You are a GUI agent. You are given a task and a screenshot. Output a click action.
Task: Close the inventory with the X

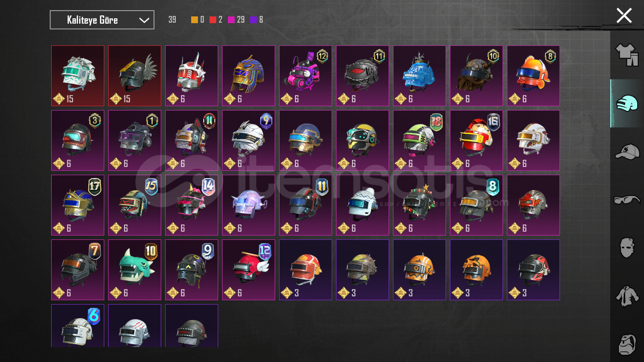624,15
